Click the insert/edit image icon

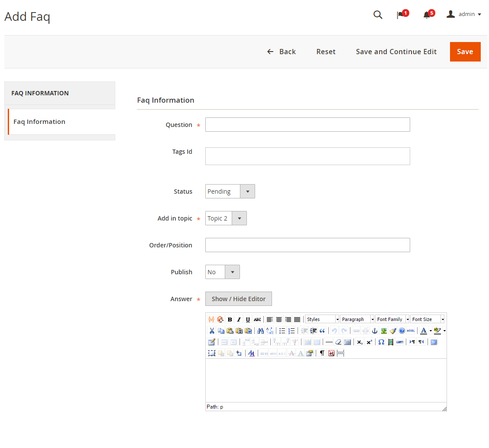click(x=384, y=331)
